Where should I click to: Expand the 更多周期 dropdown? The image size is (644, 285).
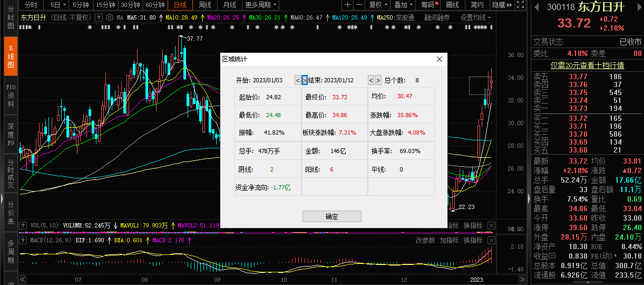coord(261,5)
